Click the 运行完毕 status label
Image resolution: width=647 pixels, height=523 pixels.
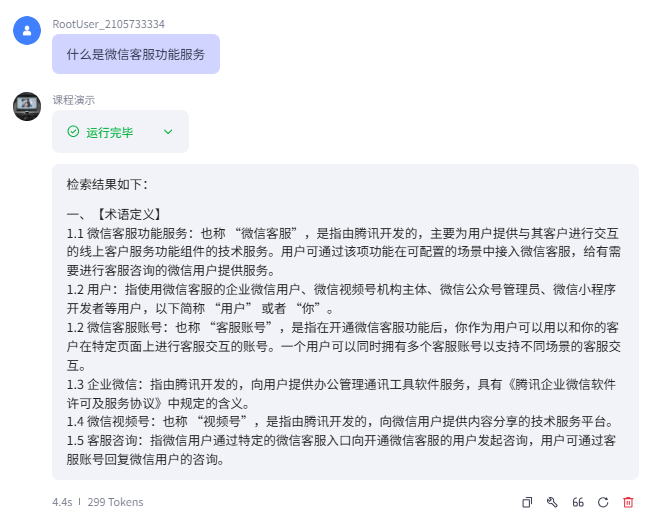[109, 132]
